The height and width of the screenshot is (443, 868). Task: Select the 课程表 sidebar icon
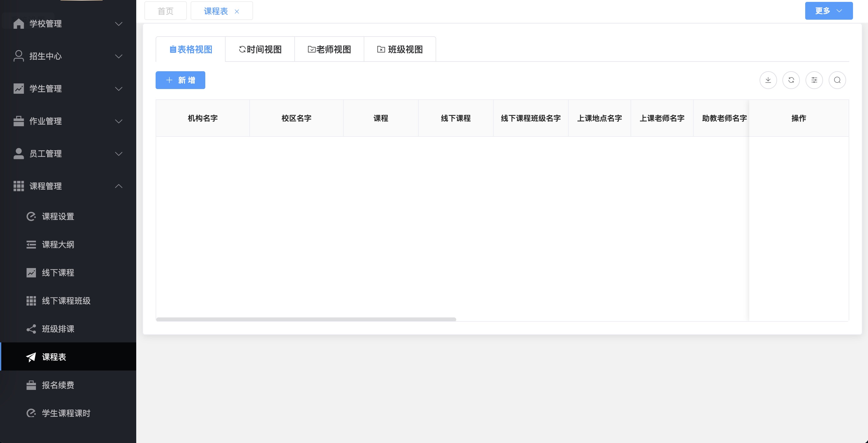[x=31, y=357]
